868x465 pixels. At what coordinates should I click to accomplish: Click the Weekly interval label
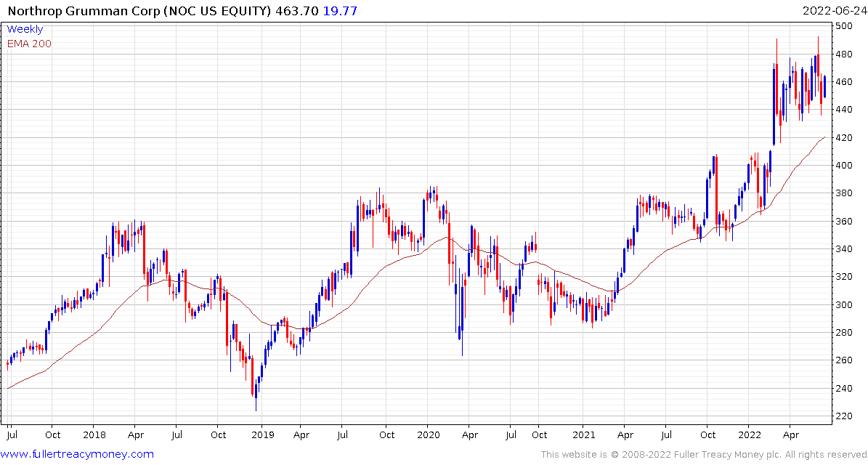[25, 29]
